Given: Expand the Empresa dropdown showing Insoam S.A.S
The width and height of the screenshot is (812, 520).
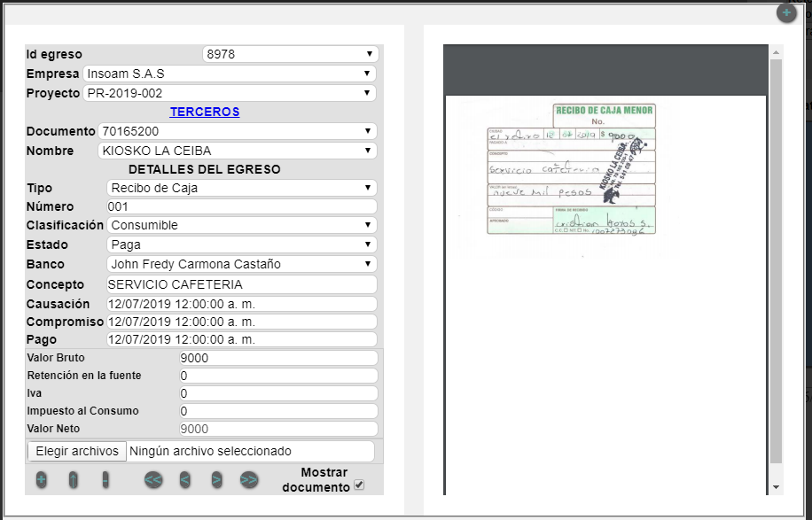Looking at the screenshot, I should point(230,74).
